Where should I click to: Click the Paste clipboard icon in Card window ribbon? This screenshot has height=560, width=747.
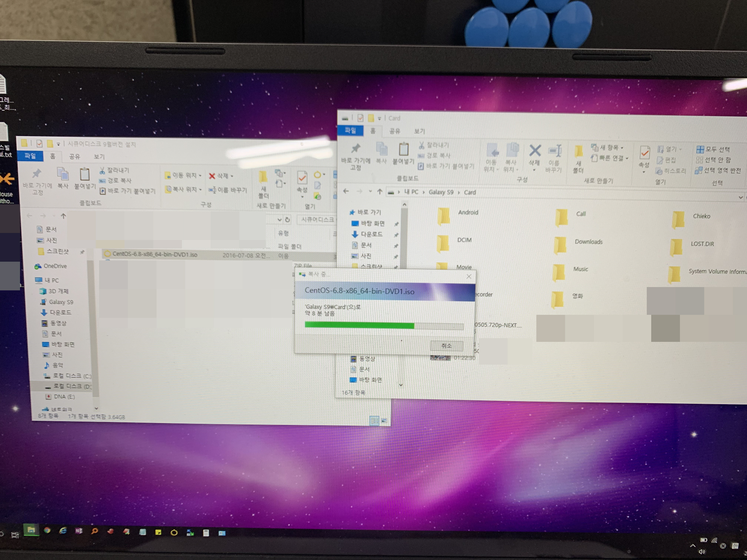tap(404, 149)
